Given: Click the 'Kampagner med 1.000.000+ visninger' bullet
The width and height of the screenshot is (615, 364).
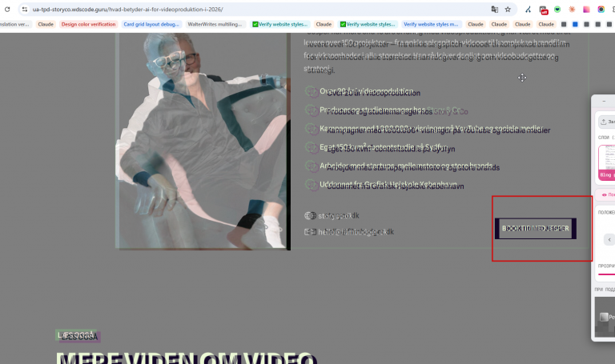Looking at the screenshot, I should pos(435,130).
